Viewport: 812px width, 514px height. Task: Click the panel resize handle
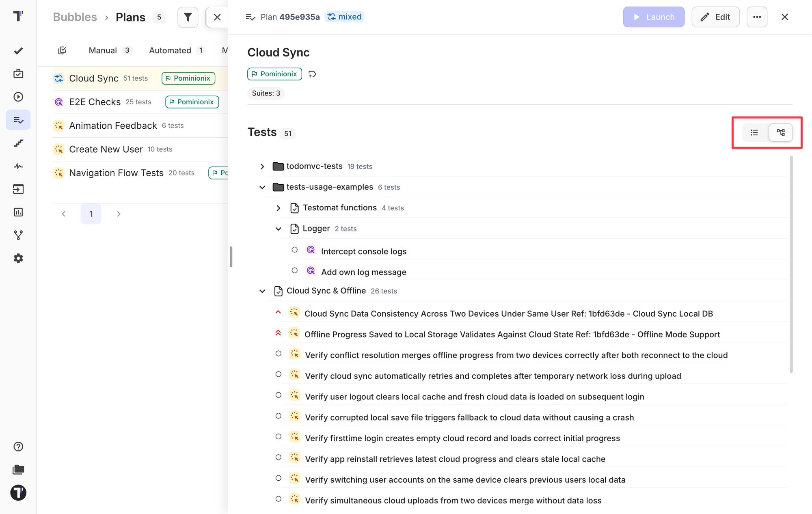[x=231, y=257]
